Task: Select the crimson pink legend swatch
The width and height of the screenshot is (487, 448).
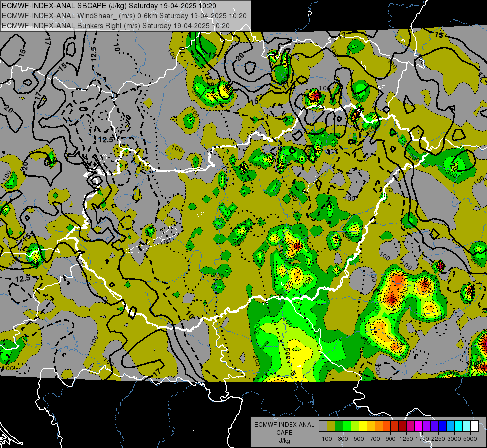Action: click(410, 426)
